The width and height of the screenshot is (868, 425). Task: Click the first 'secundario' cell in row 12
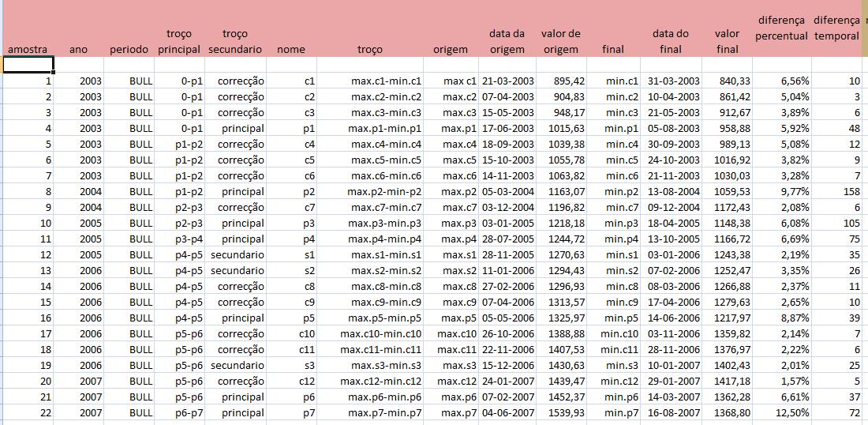235,255
